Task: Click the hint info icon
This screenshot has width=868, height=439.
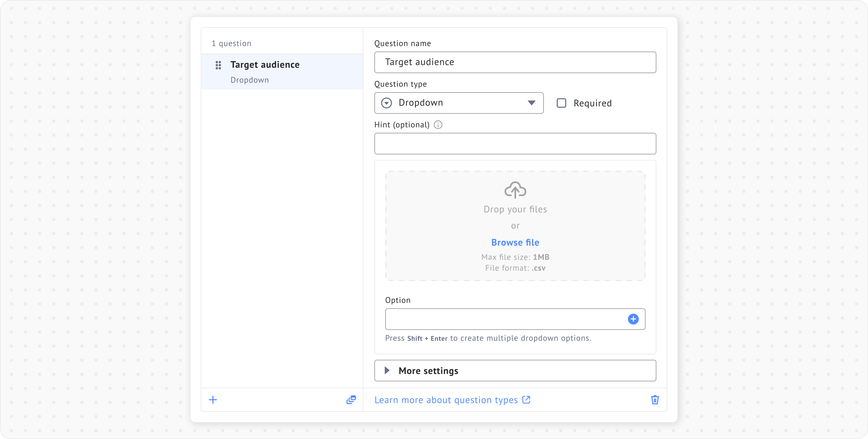Action: [x=438, y=125]
